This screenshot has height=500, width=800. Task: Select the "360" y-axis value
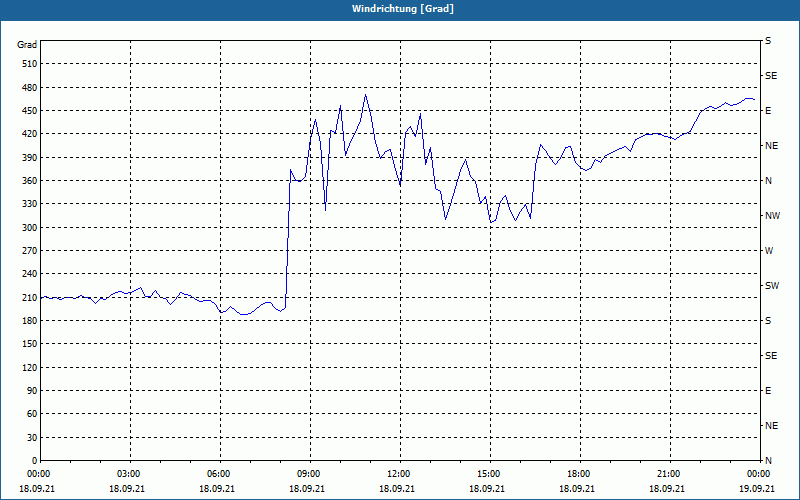[30, 181]
